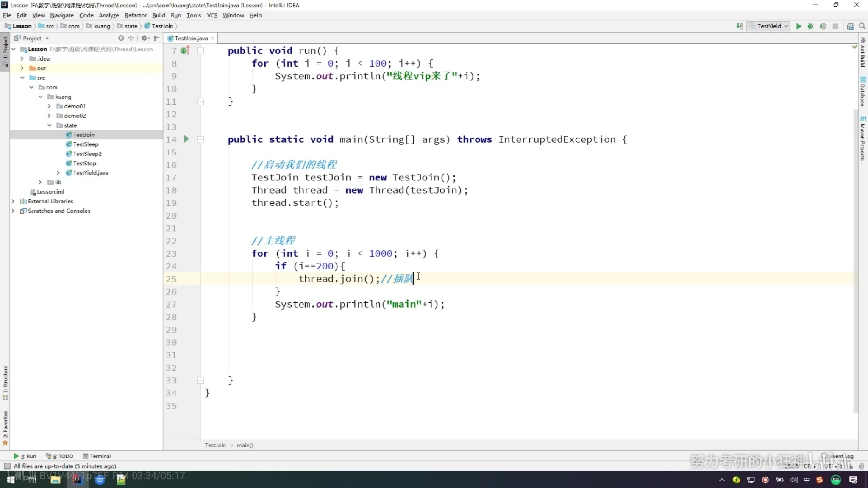The image size is (868, 488).
Task: Fold the main method in gutter
Action: pos(200,139)
